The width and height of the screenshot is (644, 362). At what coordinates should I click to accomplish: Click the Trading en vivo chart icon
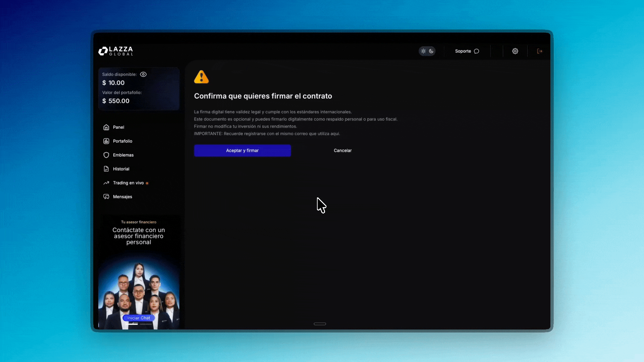point(106,183)
